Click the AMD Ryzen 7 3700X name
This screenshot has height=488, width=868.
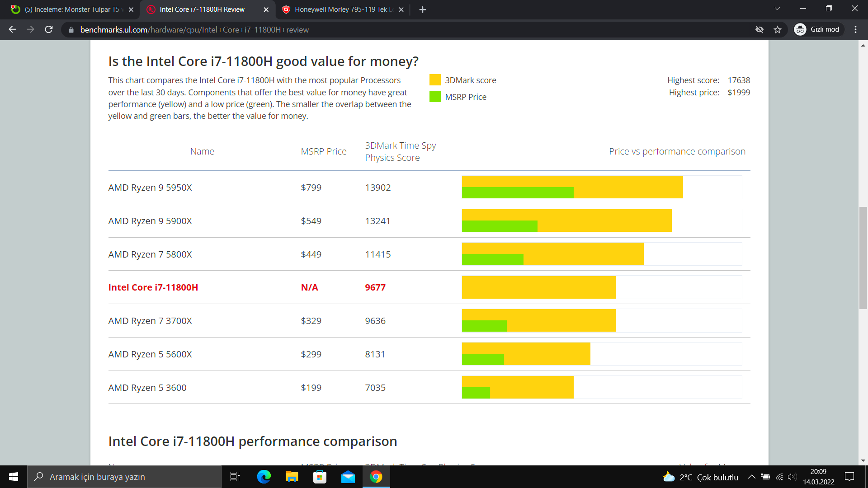click(x=150, y=321)
